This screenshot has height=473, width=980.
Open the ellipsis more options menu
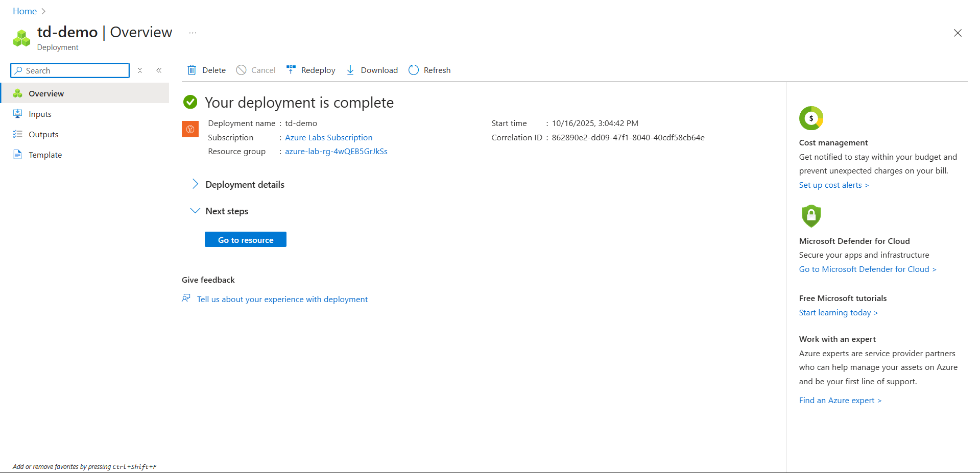(193, 33)
